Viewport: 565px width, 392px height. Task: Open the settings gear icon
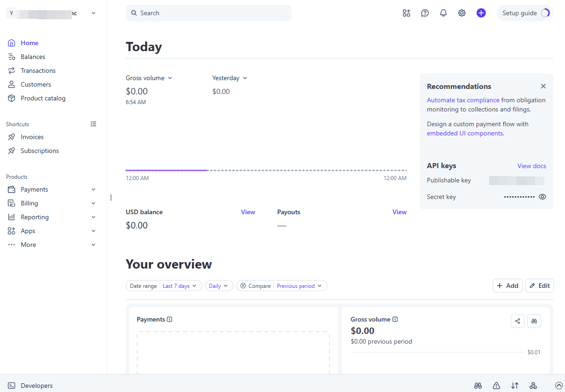pyautogui.click(x=462, y=13)
